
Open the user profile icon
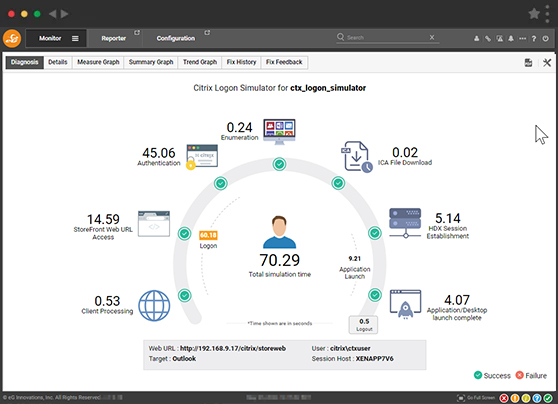point(477,38)
